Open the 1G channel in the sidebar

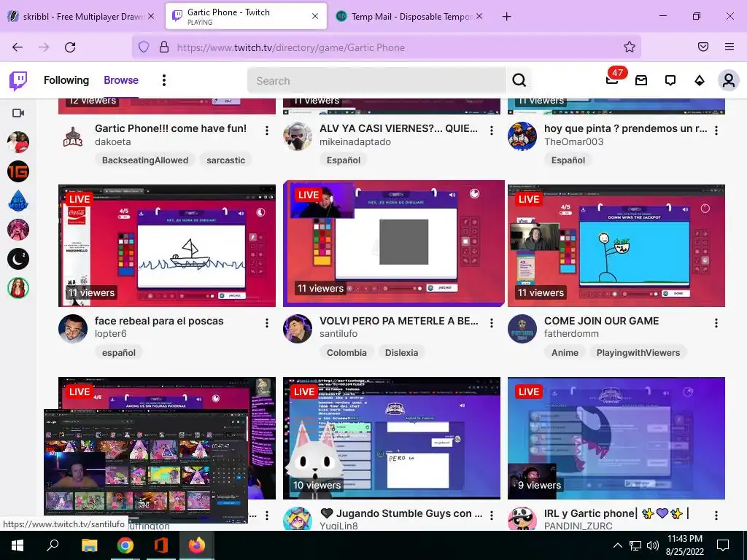(18, 171)
